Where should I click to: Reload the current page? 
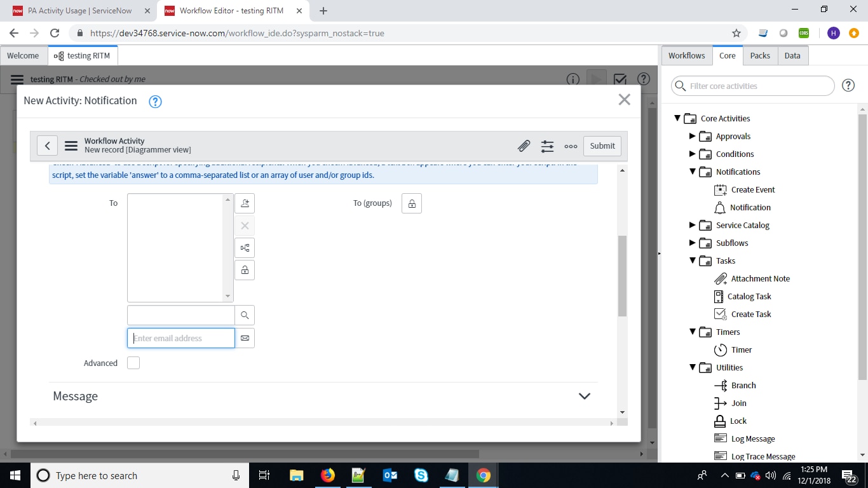pos(55,33)
